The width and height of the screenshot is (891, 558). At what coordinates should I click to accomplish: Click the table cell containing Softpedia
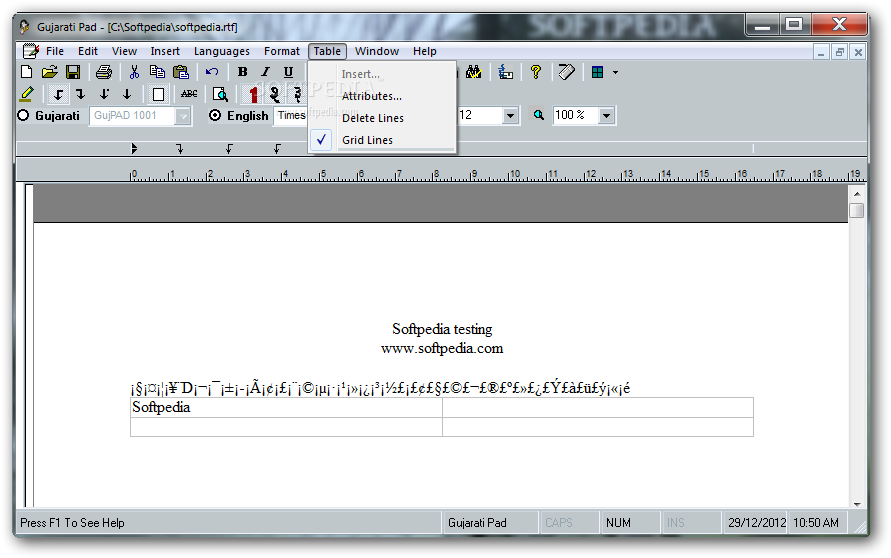point(286,407)
